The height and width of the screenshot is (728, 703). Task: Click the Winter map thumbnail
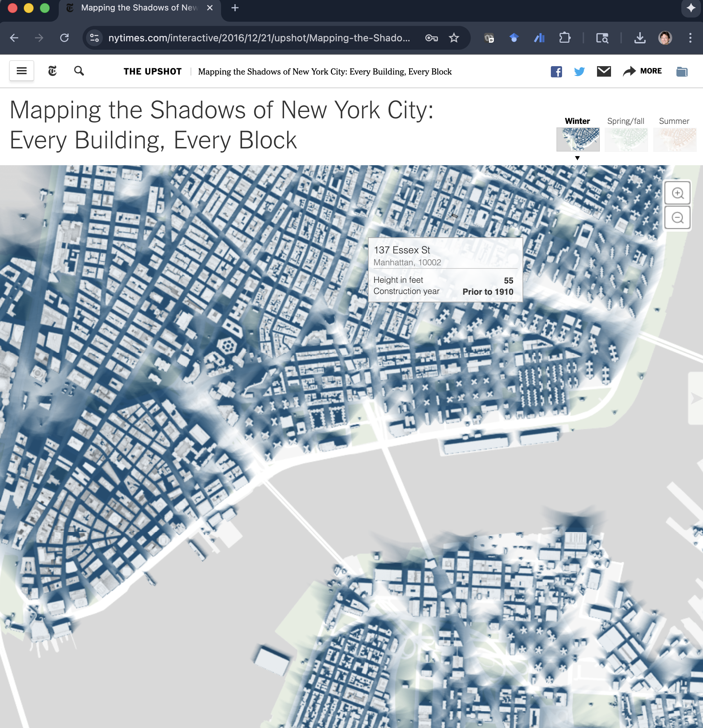(x=577, y=140)
